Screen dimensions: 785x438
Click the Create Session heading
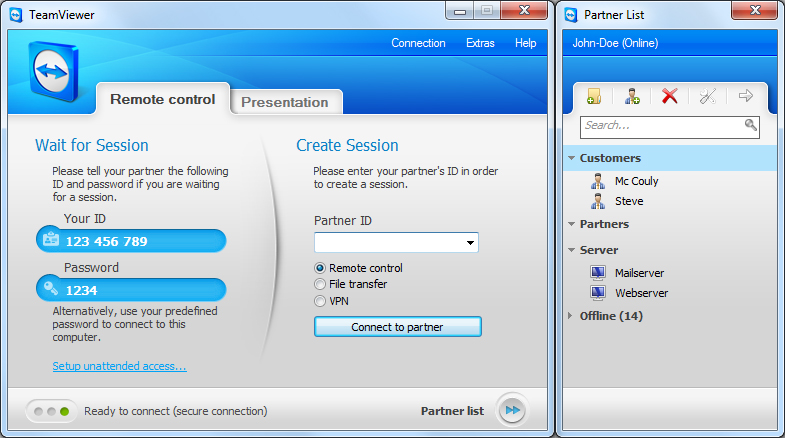(347, 145)
